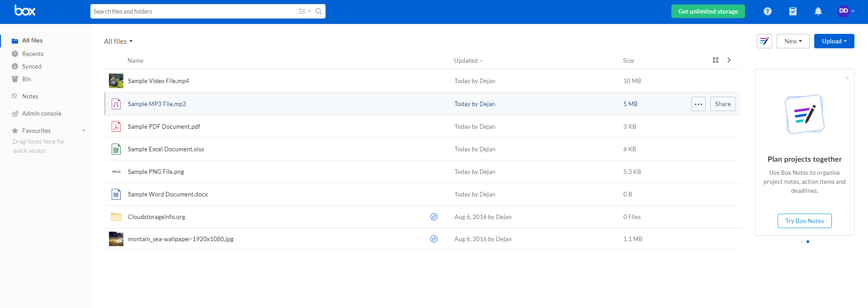Open search filter options dropdown
This screenshot has height=308, width=868.
tap(304, 11)
